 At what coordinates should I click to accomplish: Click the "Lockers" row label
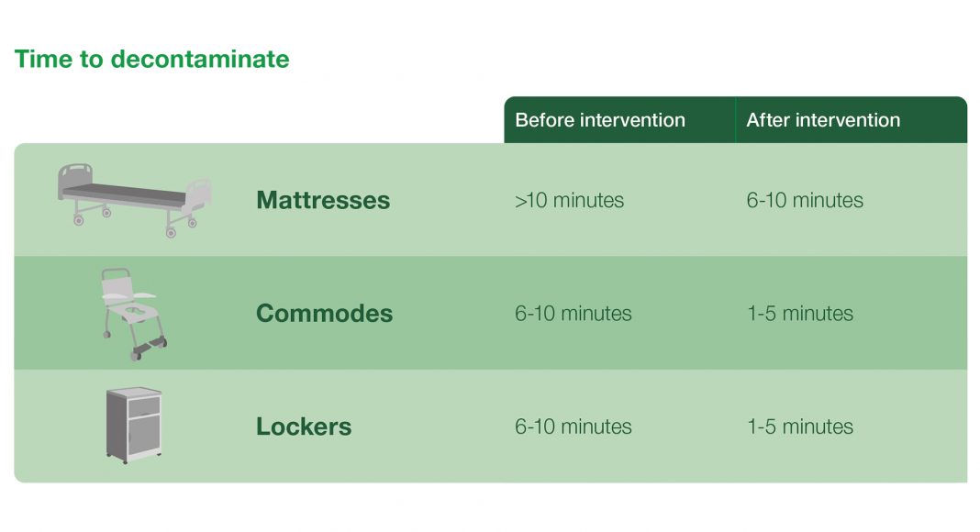[x=304, y=427]
